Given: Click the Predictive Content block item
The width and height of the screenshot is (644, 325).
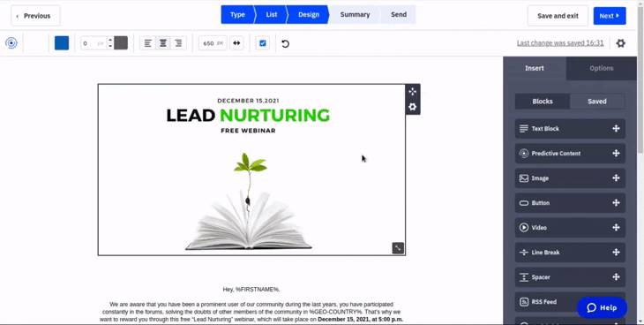Looking at the screenshot, I should [570, 154].
